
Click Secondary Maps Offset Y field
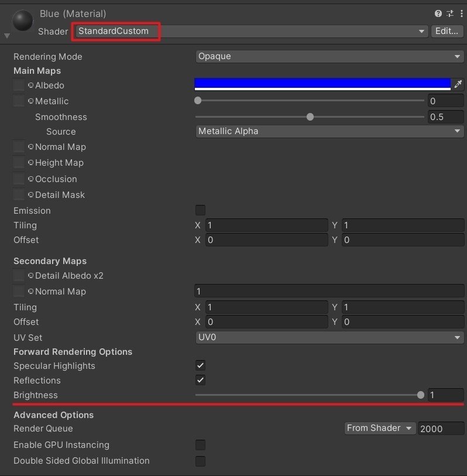tap(403, 322)
